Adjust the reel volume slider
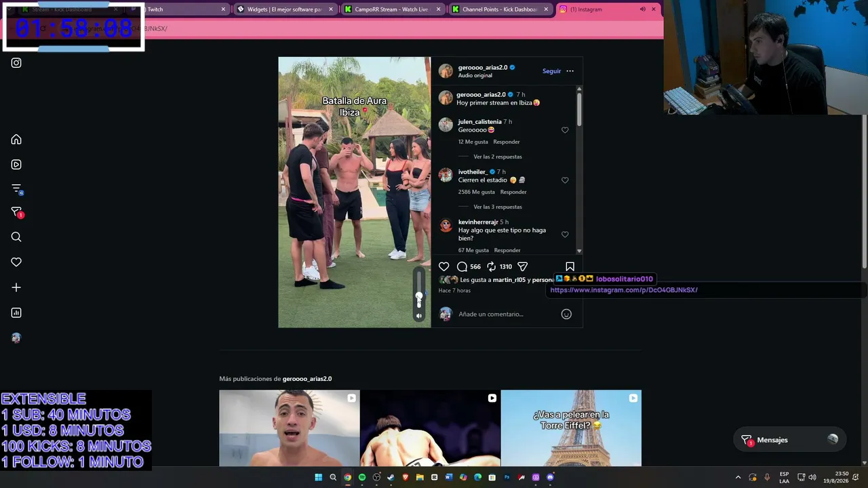868x488 pixels. [419, 289]
